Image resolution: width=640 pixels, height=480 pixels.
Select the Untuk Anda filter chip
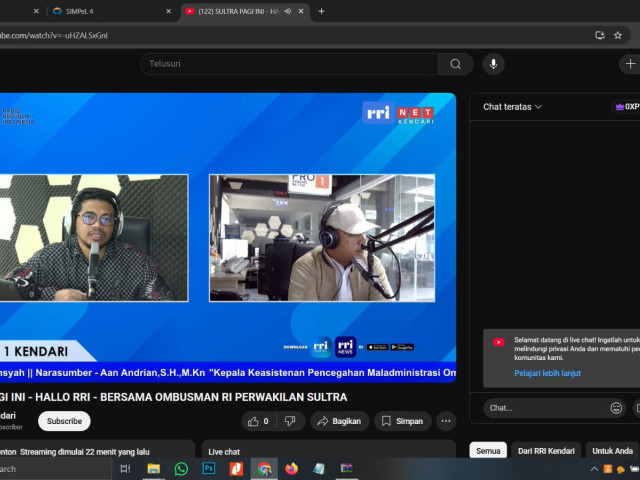[612, 451]
